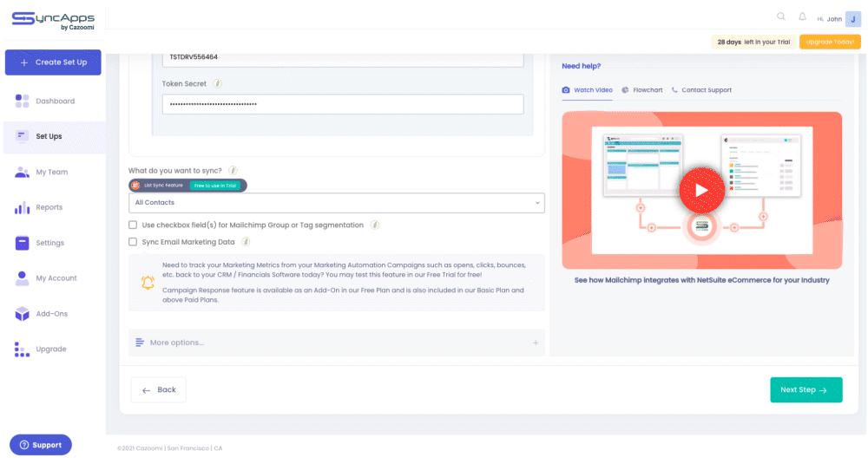The height and width of the screenshot is (470, 868).
Task: Click the Reports bar chart icon
Action: [23, 207]
